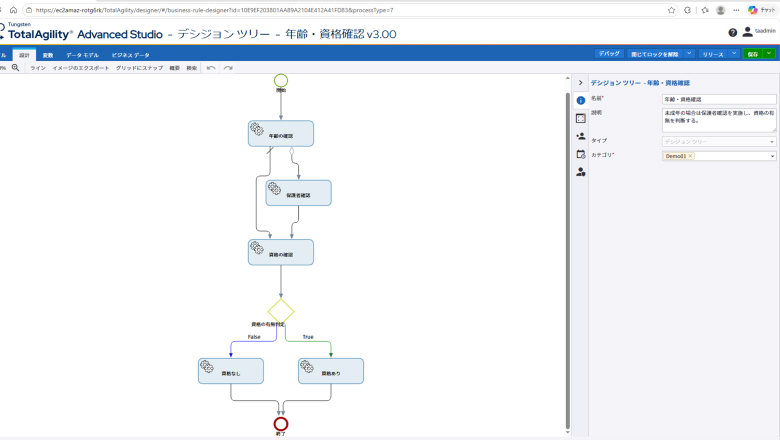780x440 pixels.
Task: Collapse the properties panel chevron
Action: (580, 83)
